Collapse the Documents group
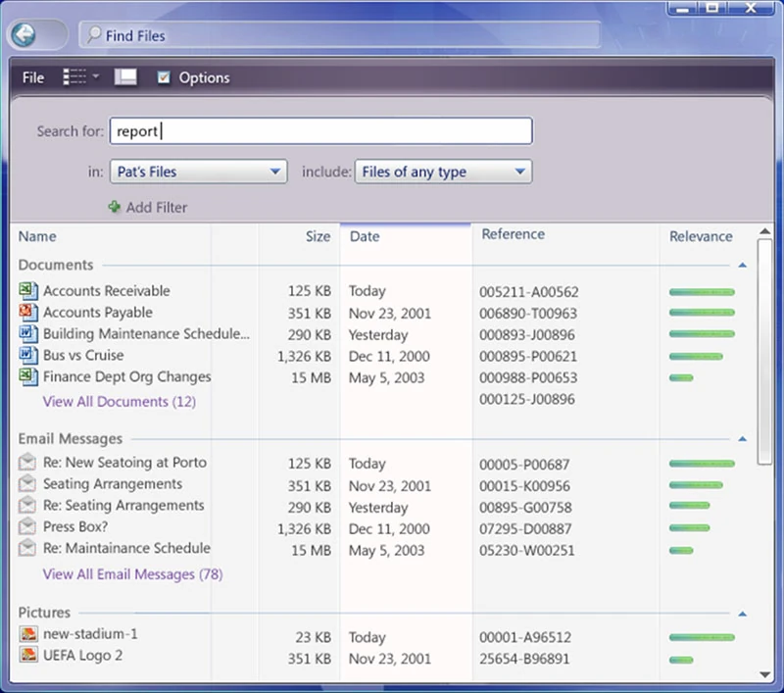Viewport: 784px width, 693px height. pos(743,265)
